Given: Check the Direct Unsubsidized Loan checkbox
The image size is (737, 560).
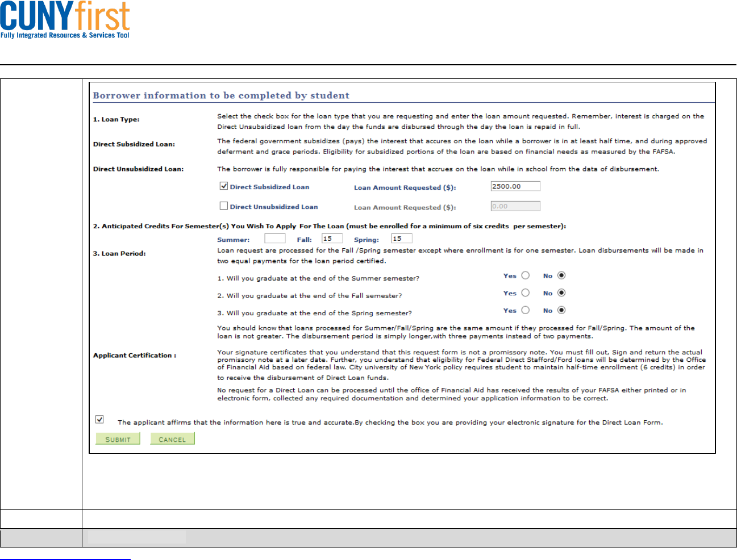Looking at the screenshot, I should [x=224, y=206].
